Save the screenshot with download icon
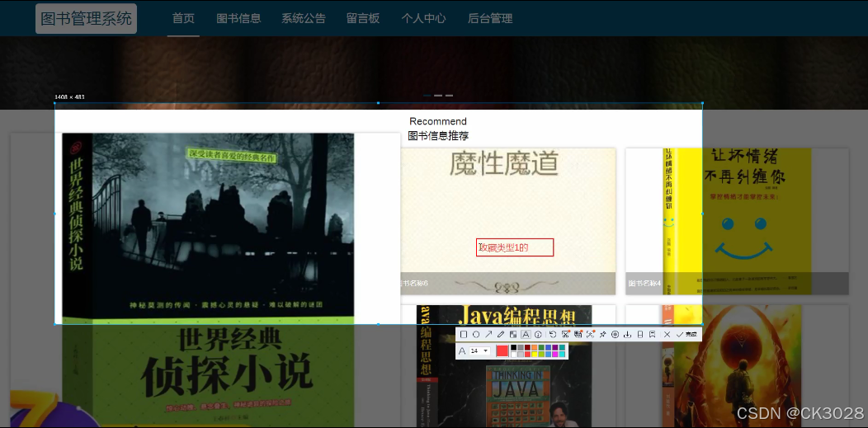Viewport: 868px width, 428px height. coord(627,334)
